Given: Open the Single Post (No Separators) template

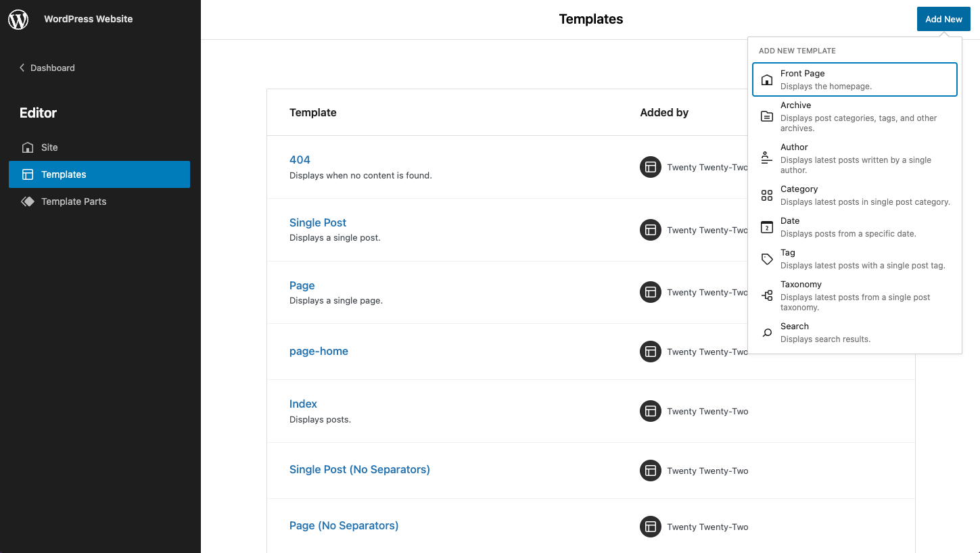Looking at the screenshot, I should (359, 468).
